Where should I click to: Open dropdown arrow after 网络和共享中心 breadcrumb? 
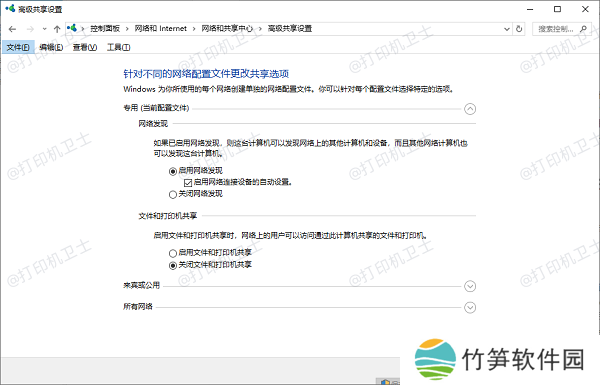(260, 29)
